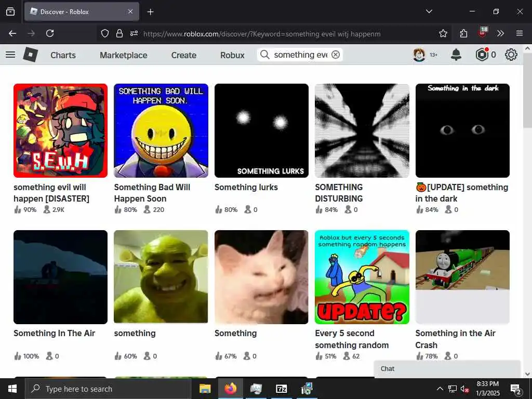Open 'Something Bad Will Happen Soon' title
Screen dimensions: 532x399
click(152, 193)
